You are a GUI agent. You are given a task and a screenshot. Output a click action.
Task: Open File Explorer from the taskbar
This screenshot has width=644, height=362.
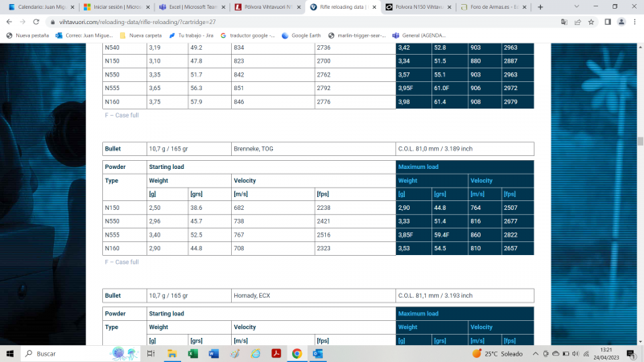pos(171,353)
